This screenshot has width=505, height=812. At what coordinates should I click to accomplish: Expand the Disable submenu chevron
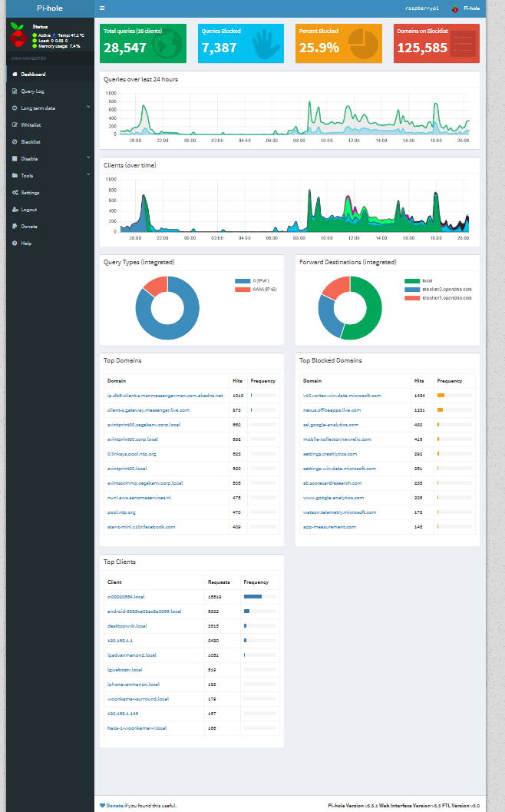(x=88, y=158)
